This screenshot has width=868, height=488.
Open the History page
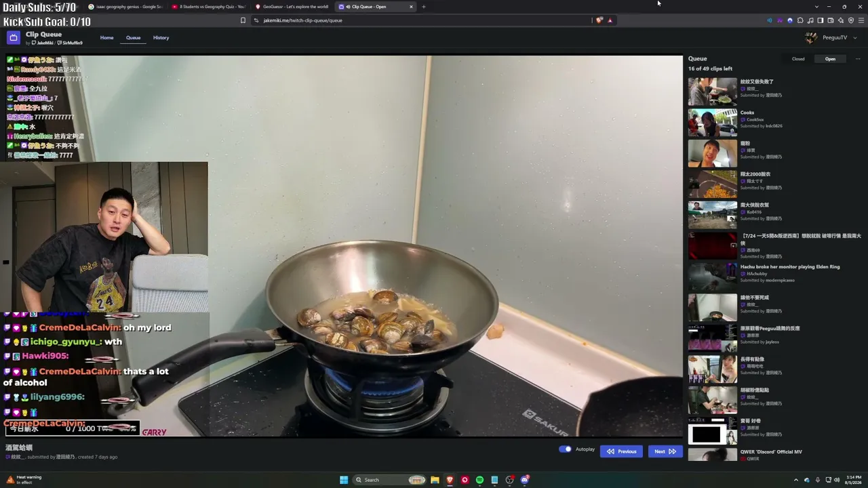[x=161, y=38]
